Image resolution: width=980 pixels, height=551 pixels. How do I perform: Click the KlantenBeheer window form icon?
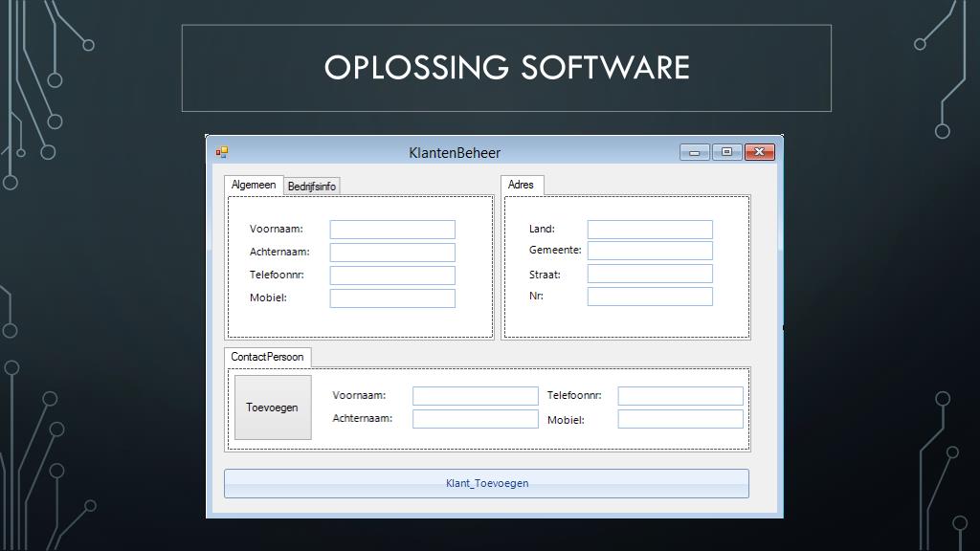[x=222, y=152]
